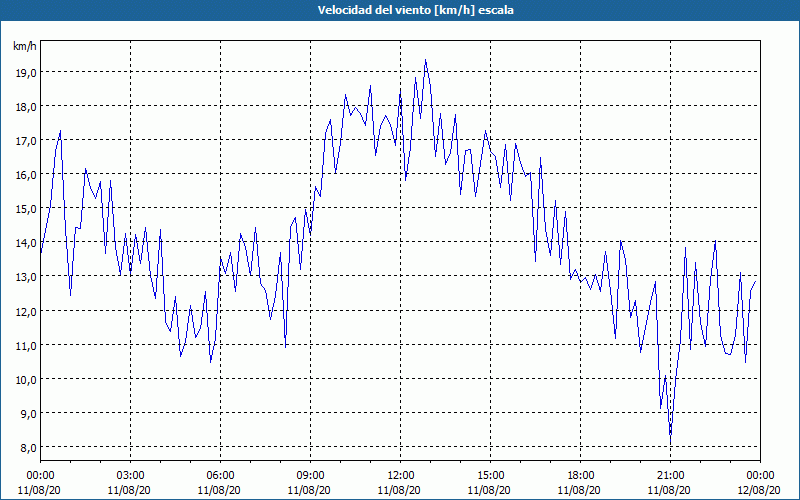
Task: Click the "11/08/20" date under "12:00"
Action: [399, 490]
